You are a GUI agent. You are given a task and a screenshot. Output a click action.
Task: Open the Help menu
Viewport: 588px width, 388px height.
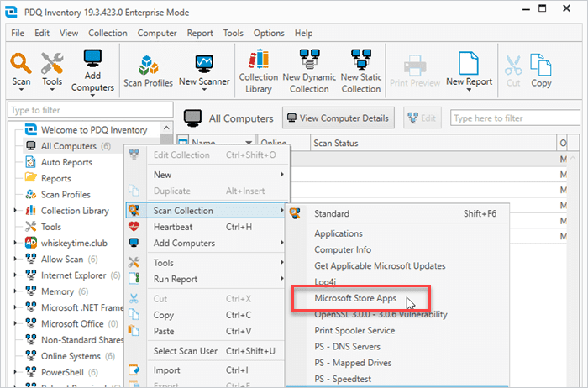pos(303,33)
